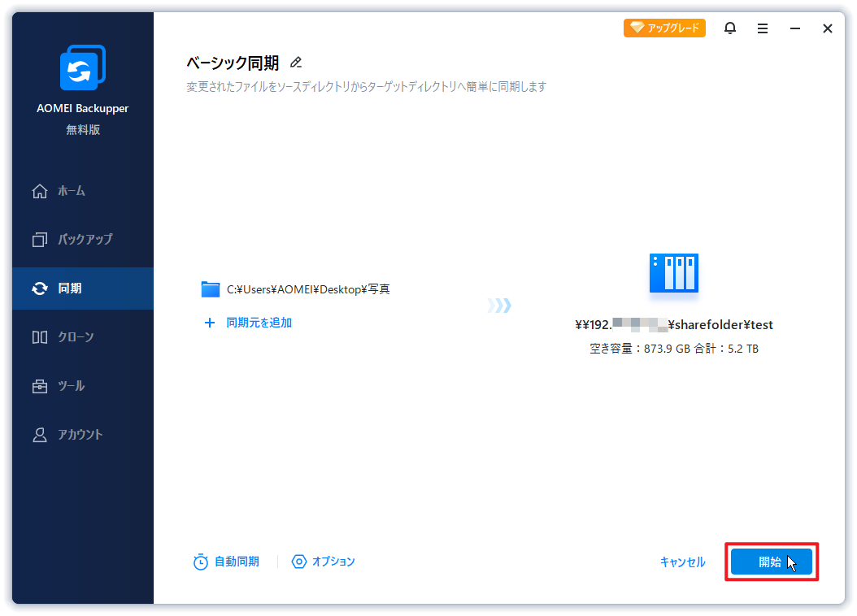This screenshot has width=857, height=616.
Task: Cancel the sync task via キャンセル
Action: coord(682,562)
